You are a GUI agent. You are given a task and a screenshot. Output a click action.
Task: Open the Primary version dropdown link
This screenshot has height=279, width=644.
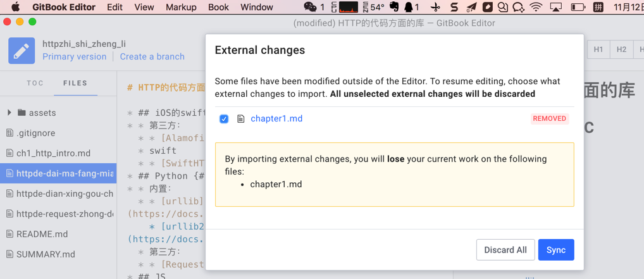74,57
